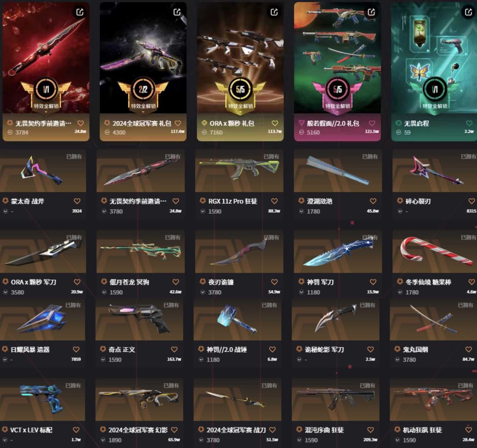Click share icon on 无畏启程 card
The width and height of the screenshot is (477, 448).
(x=468, y=12)
